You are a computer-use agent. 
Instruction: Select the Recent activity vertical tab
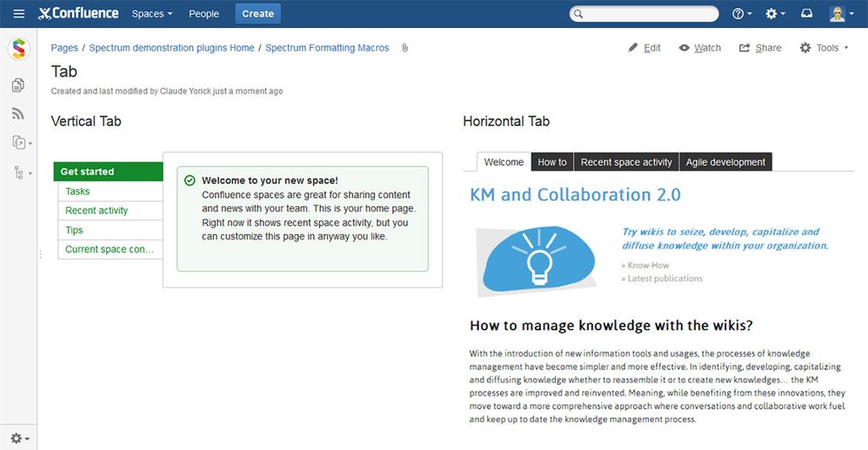110,211
